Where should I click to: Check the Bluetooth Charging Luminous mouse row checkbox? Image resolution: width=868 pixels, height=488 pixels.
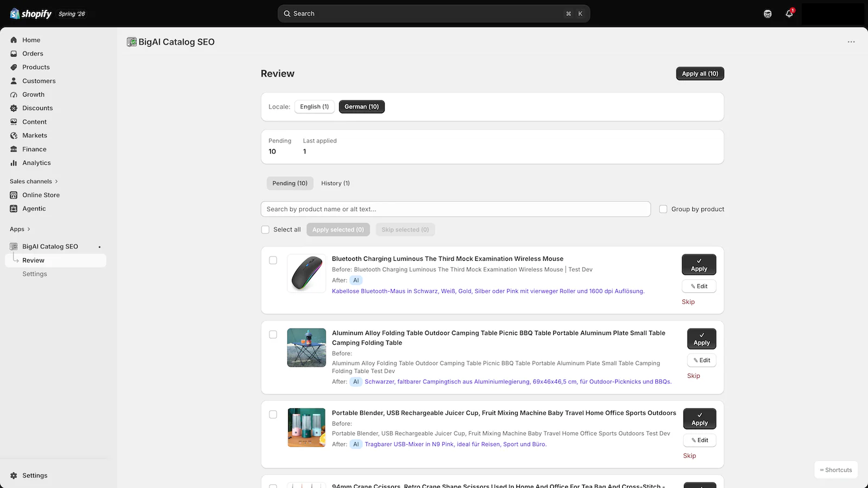click(273, 260)
